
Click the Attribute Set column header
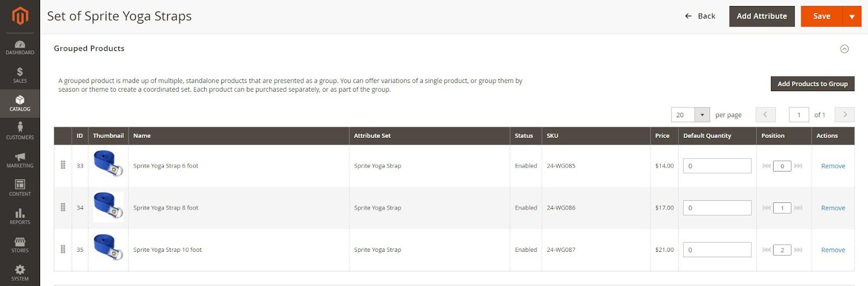point(429,136)
